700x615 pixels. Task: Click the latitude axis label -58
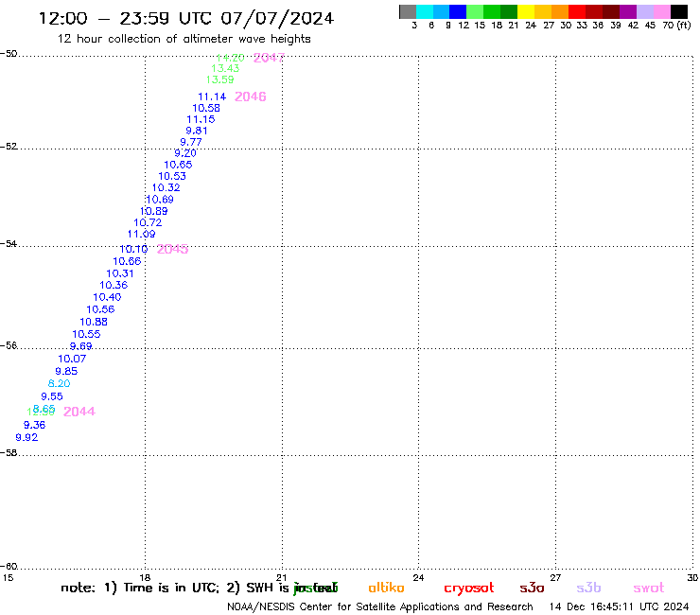point(9,453)
